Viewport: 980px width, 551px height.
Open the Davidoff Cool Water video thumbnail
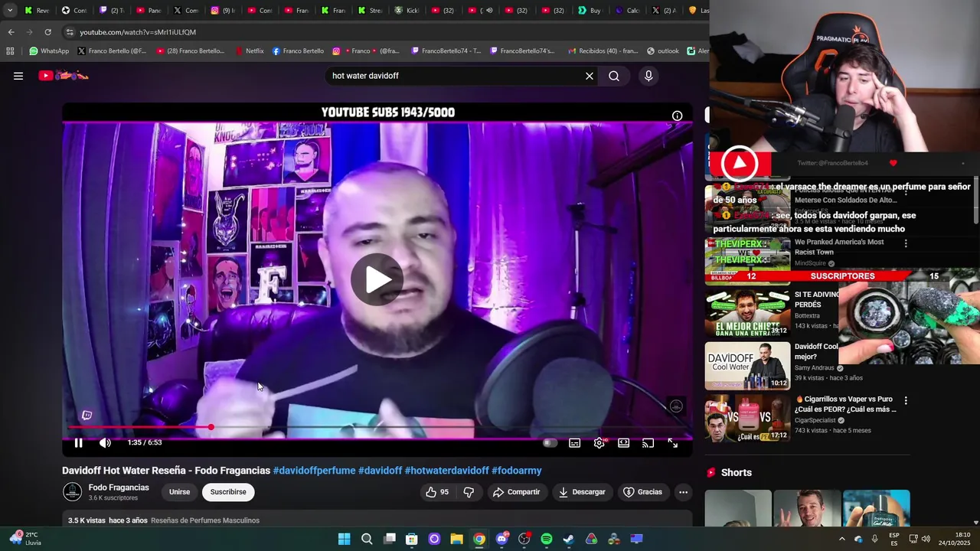[747, 366]
